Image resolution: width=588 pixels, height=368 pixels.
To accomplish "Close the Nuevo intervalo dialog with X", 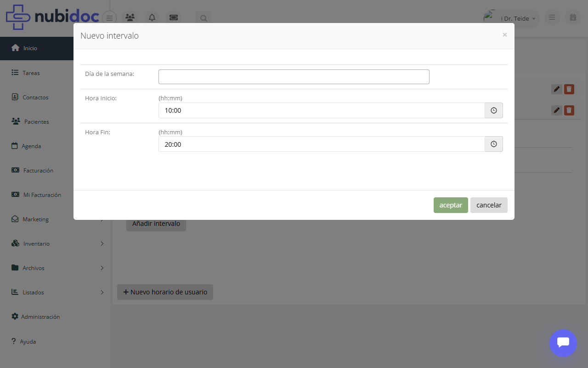I will click(x=504, y=35).
